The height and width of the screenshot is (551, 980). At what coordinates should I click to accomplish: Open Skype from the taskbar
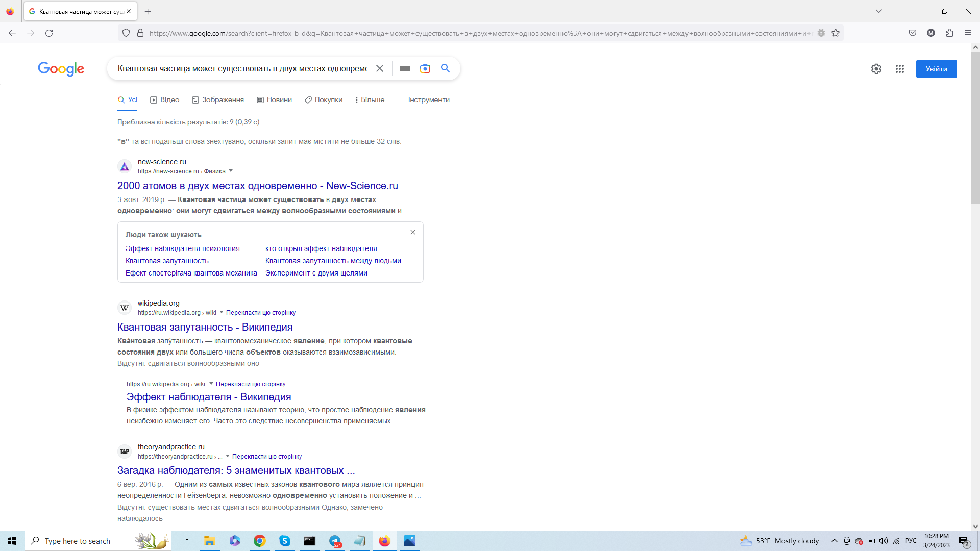[285, 541]
